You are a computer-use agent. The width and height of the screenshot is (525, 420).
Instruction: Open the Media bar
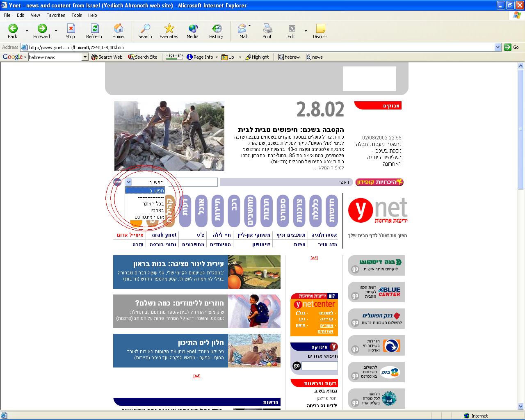[x=192, y=31]
